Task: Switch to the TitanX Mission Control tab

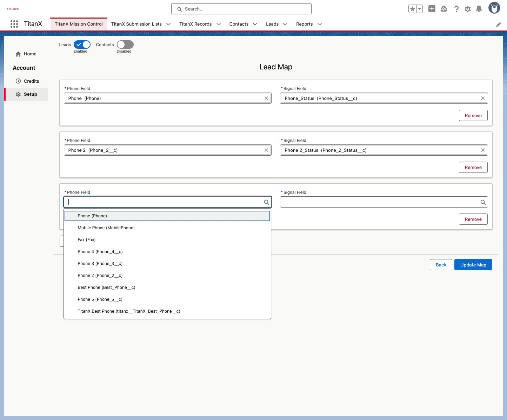Action: [79, 24]
